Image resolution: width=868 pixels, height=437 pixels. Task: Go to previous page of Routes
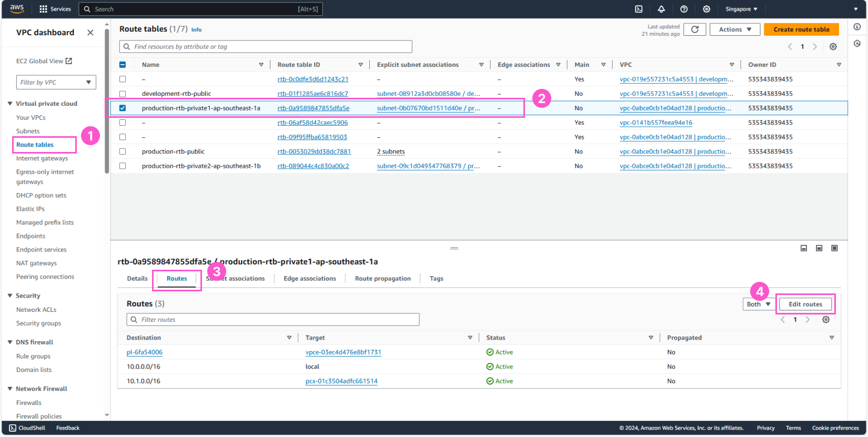point(783,320)
